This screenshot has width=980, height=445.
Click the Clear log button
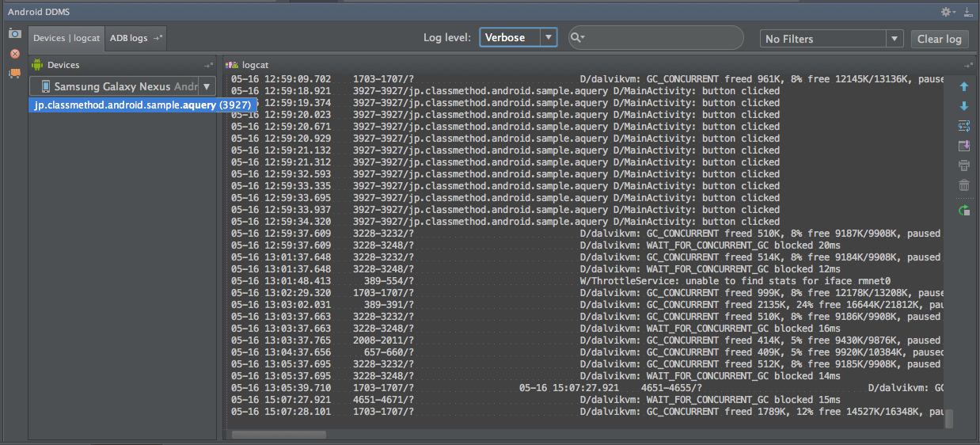point(940,39)
